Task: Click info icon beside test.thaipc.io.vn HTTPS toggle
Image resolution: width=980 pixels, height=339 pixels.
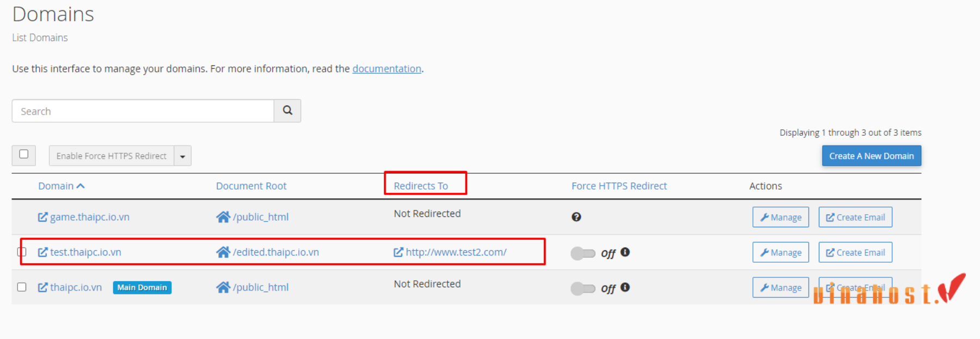Action: [x=625, y=252]
